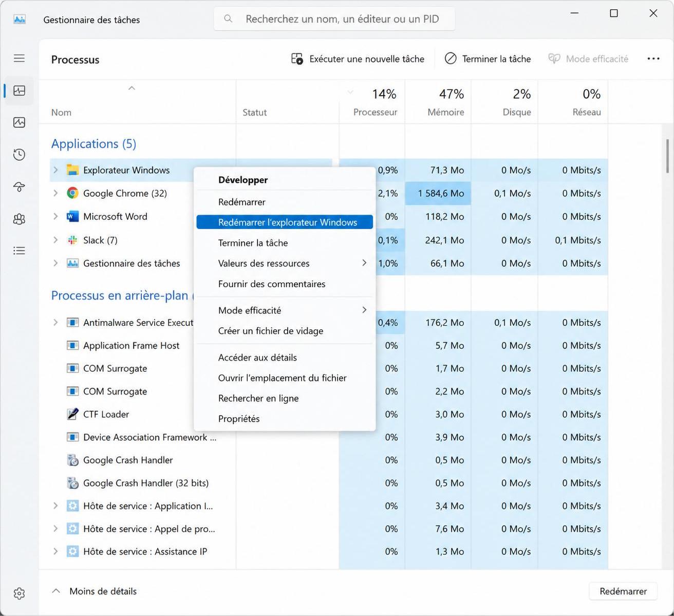Click the three-dots more options icon
The width and height of the screenshot is (674, 616).
[653, 59]
